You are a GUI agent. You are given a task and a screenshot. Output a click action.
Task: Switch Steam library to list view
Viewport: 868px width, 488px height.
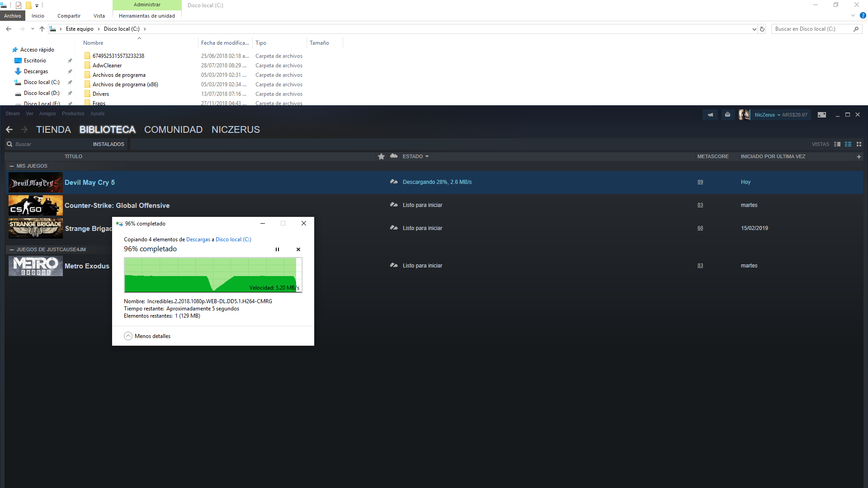point(848,144)
